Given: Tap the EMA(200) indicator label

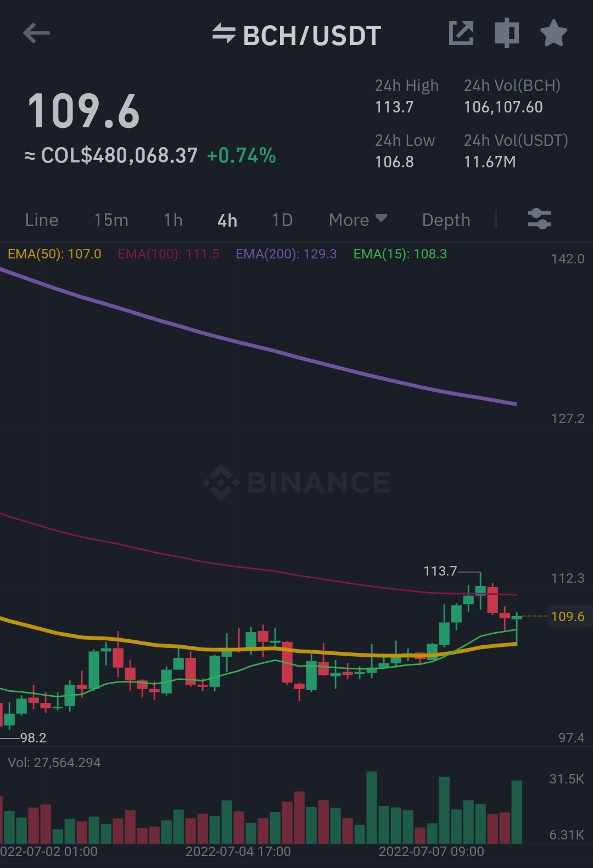Looking at the screenshot, I should 286,254.
